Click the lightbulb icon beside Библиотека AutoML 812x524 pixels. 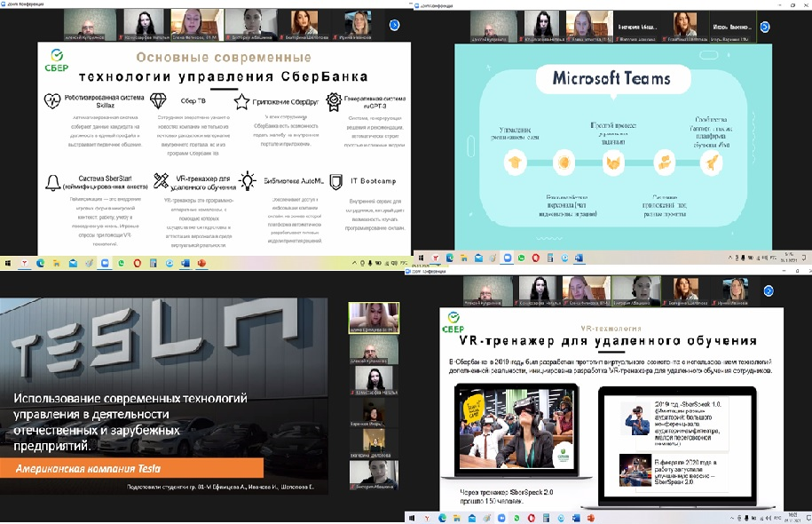click(x=247, y=181)
